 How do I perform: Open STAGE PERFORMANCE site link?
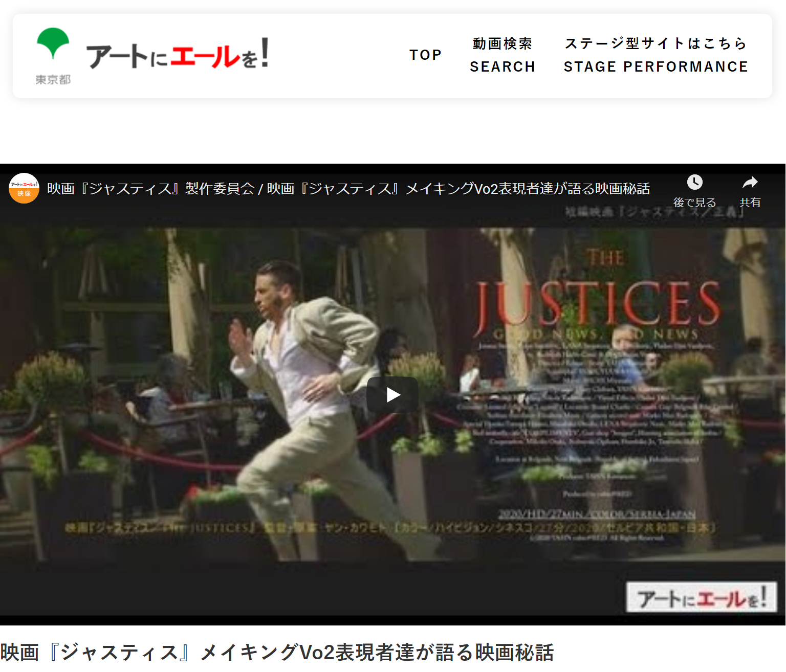[x=656, y=55]
